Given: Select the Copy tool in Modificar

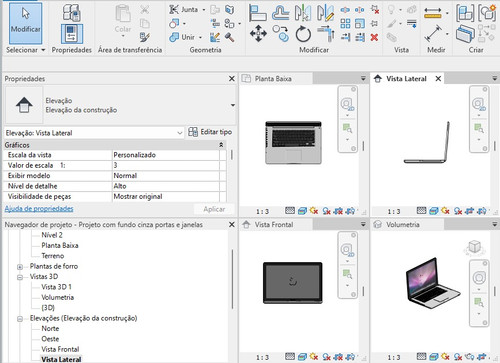Looking at the screenshot, I should (x=280, y=34).
